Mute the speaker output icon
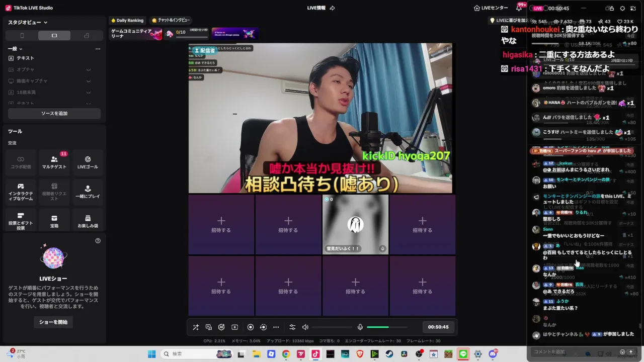 tap(305, 327)
